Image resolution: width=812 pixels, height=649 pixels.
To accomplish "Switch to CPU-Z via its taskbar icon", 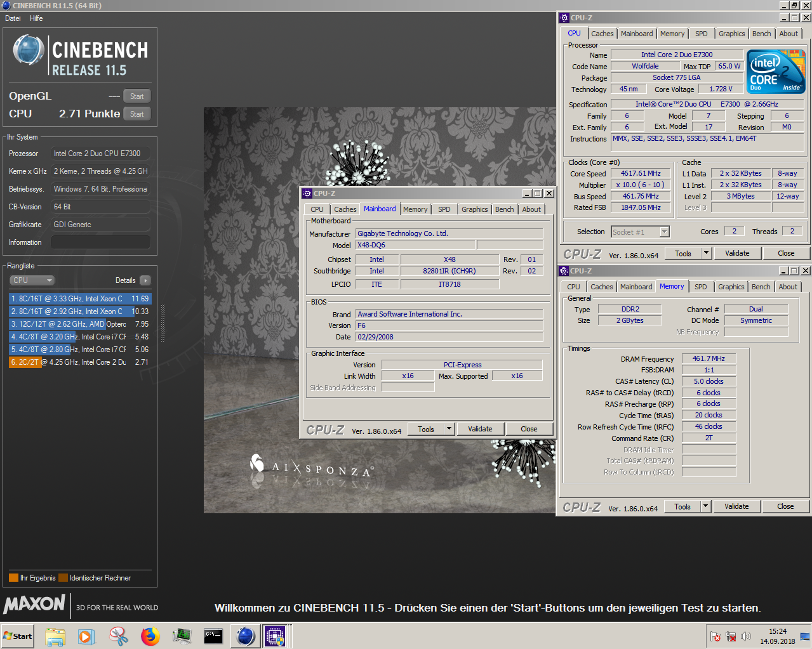I will pos(276,636).
